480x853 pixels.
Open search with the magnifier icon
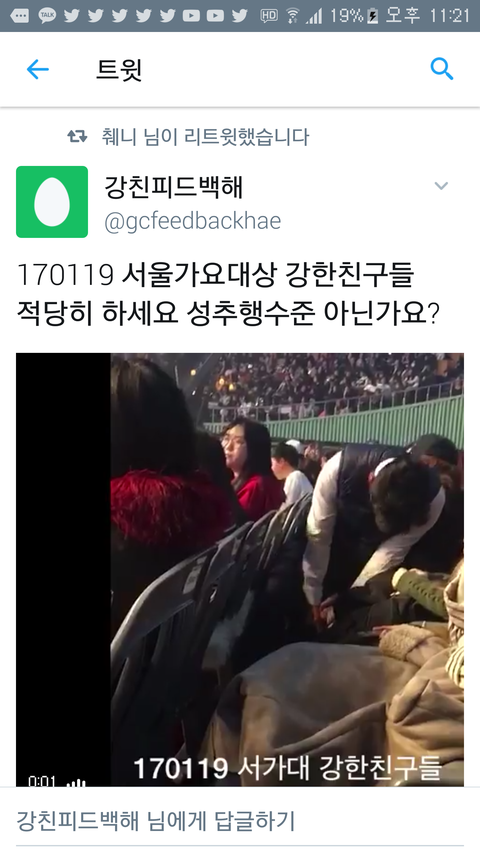point(441,70)
